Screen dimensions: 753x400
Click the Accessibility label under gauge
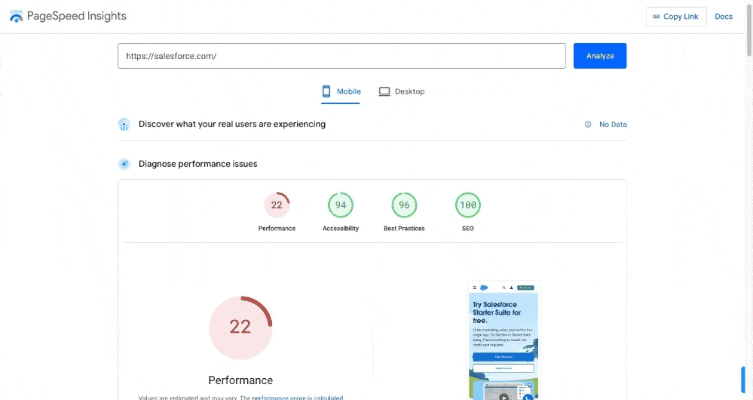click(x=340, y=229)
